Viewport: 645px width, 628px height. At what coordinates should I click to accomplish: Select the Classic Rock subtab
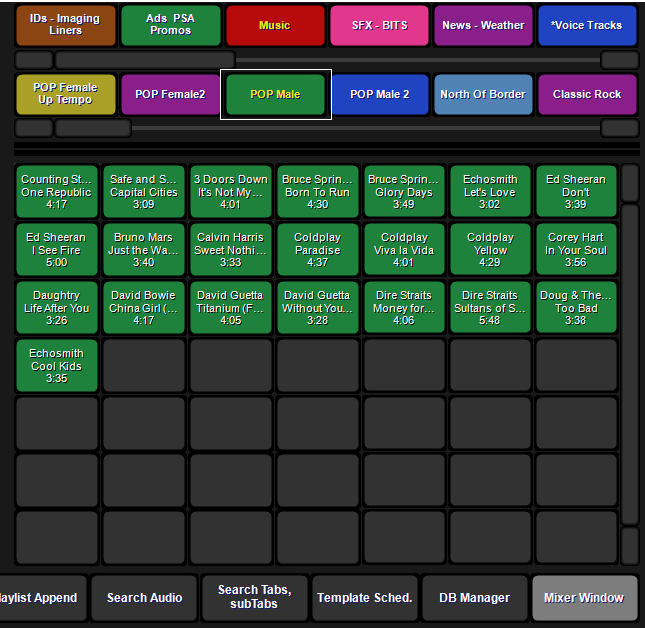(x=587, y=94)
